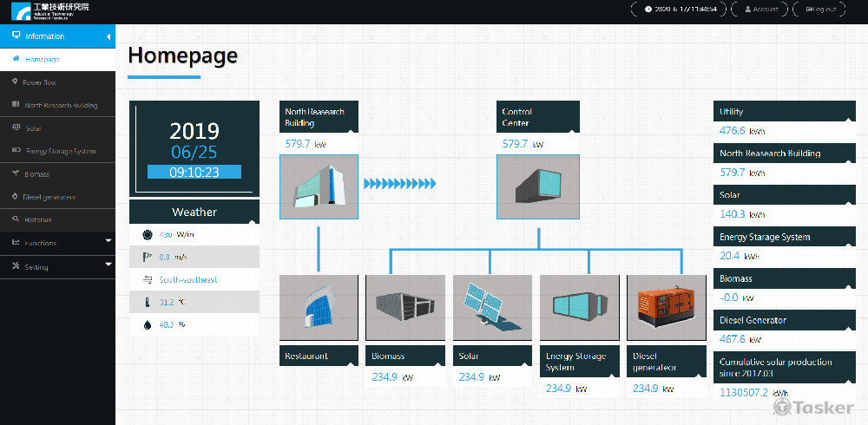This screenshot has width=868, height=425.
Task: Click the Energy Storage System container icon
Action: 579,309
